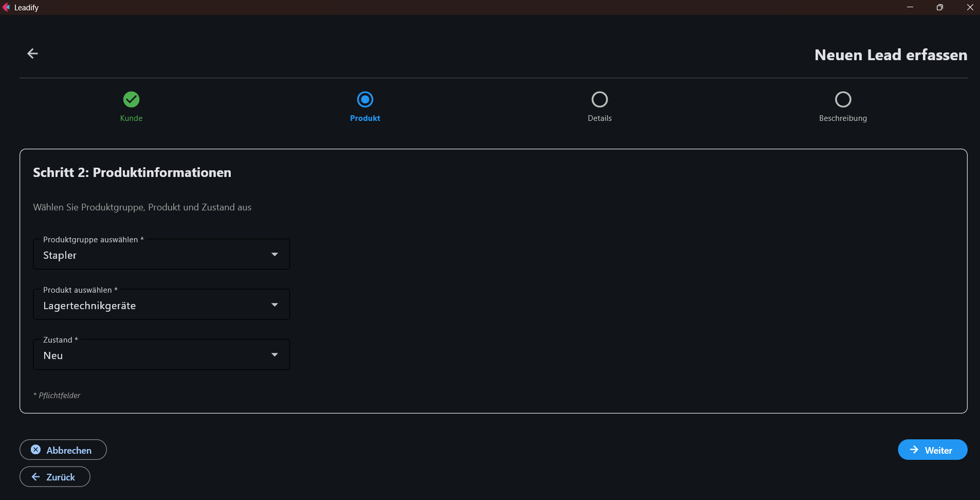Click the green checkmark Kunde step icon

(131, 99)
